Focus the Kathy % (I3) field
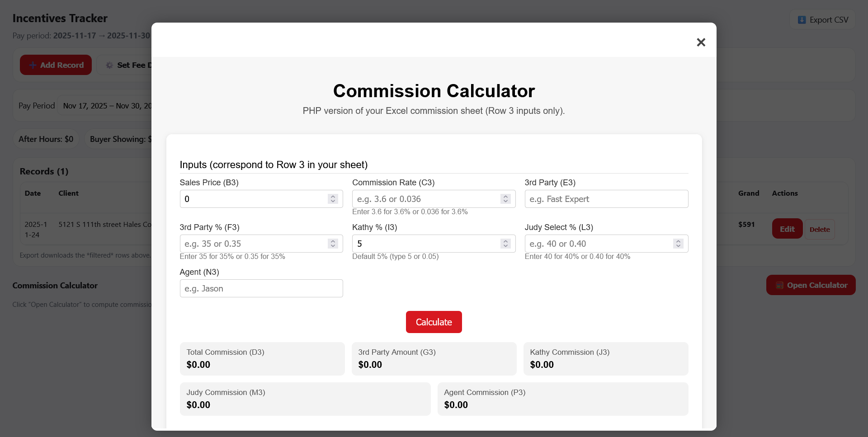 434,244
